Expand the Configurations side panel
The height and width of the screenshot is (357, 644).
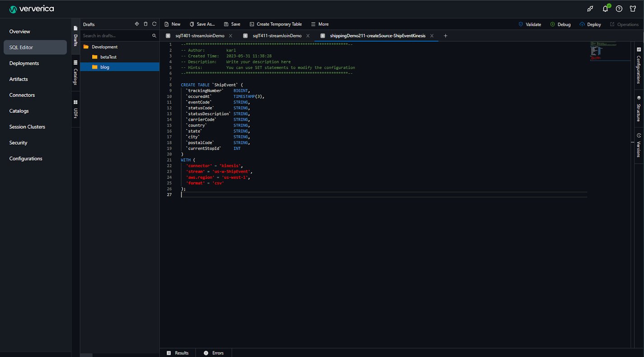pyautogui.click(x=638, y=65)
